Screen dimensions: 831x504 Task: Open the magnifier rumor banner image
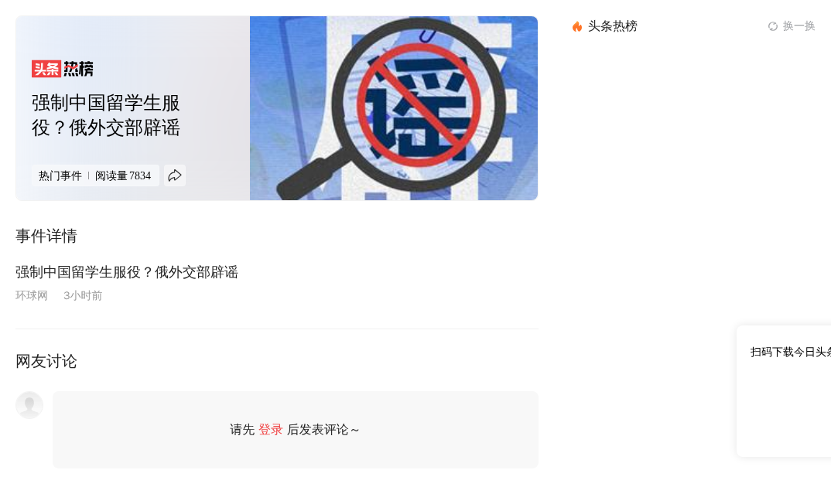tap(394, 108)
